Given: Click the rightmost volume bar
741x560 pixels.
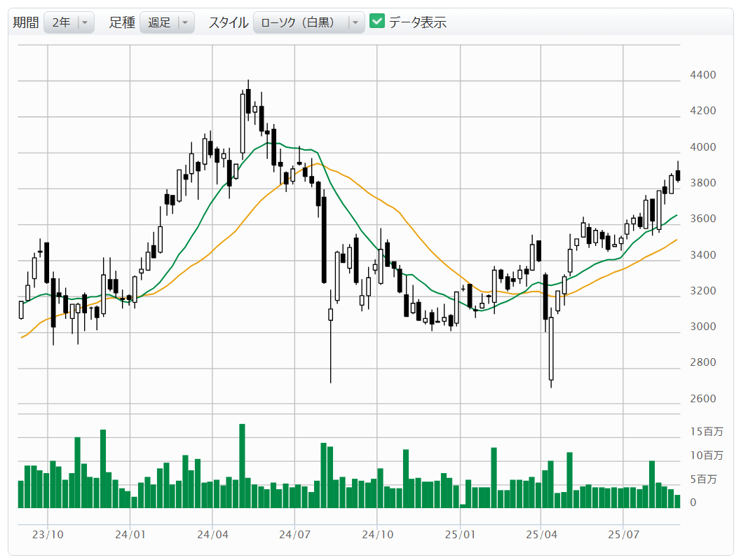Looking at the screenshot, I should [x=677, y=500].
